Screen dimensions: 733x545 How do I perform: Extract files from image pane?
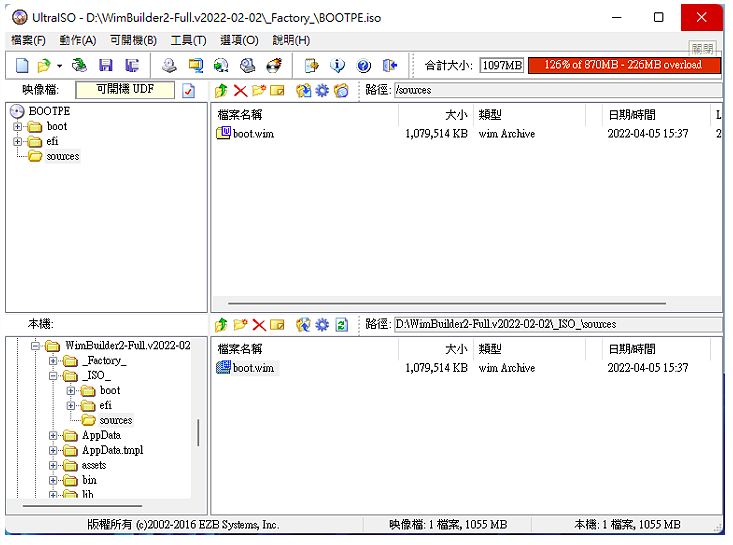pos(303,90)
